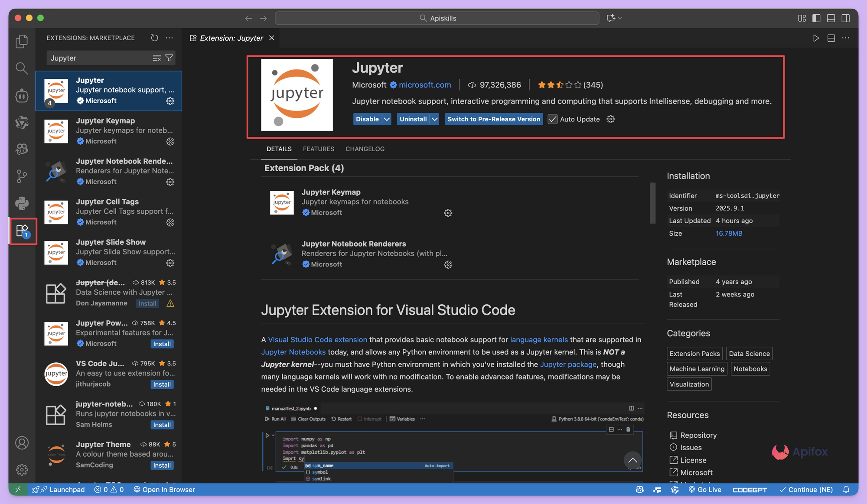
Task: Open the Search view in the activity bar
Action: (22, 68)
